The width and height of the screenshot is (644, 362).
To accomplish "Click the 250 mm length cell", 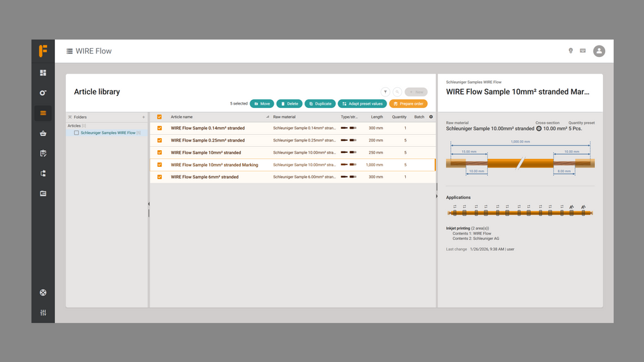I will click(x=376, y=153).
